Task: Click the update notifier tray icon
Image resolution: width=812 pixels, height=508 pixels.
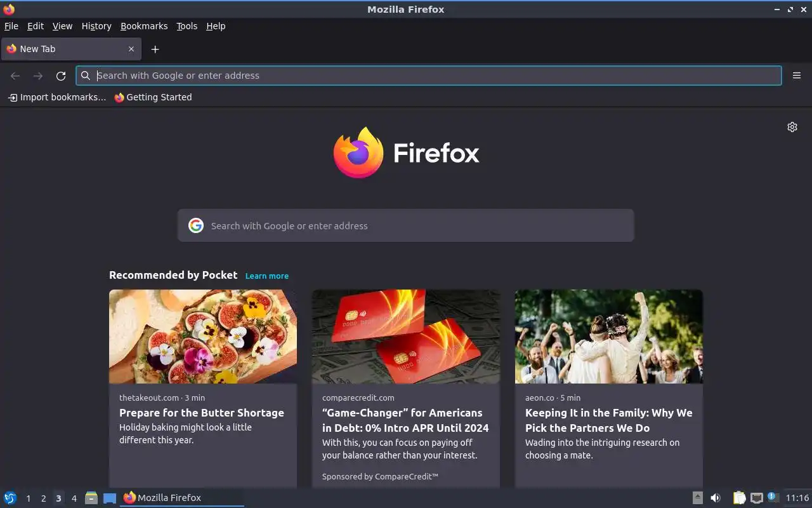Action: coord(773,497)
